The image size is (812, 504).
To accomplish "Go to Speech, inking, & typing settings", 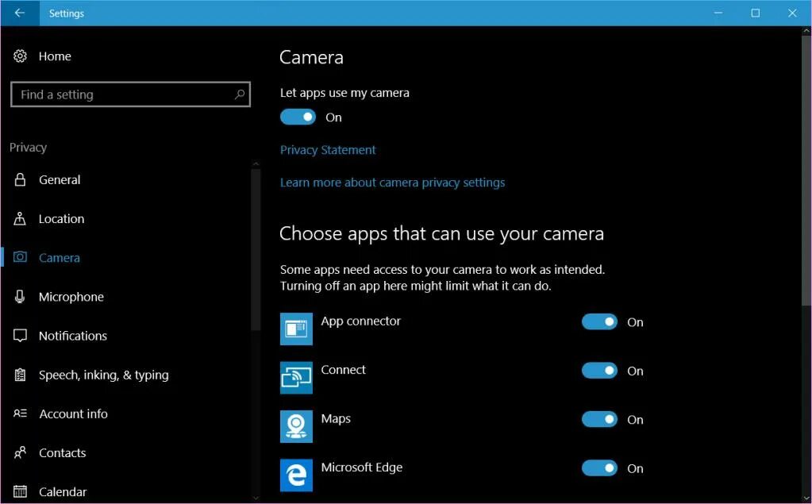I will pos(103,375).
